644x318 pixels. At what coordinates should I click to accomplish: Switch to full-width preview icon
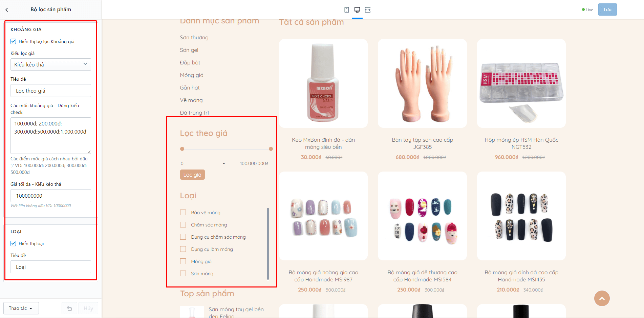[x=368, y=10]
